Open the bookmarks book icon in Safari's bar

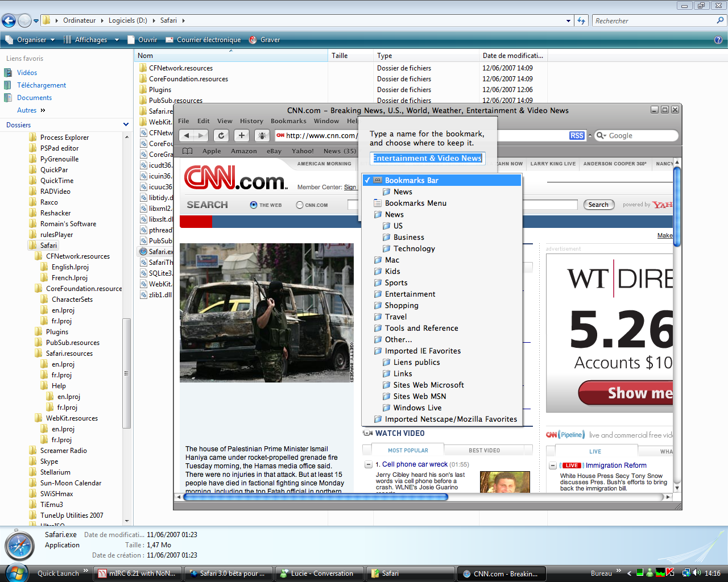[188, 151]
